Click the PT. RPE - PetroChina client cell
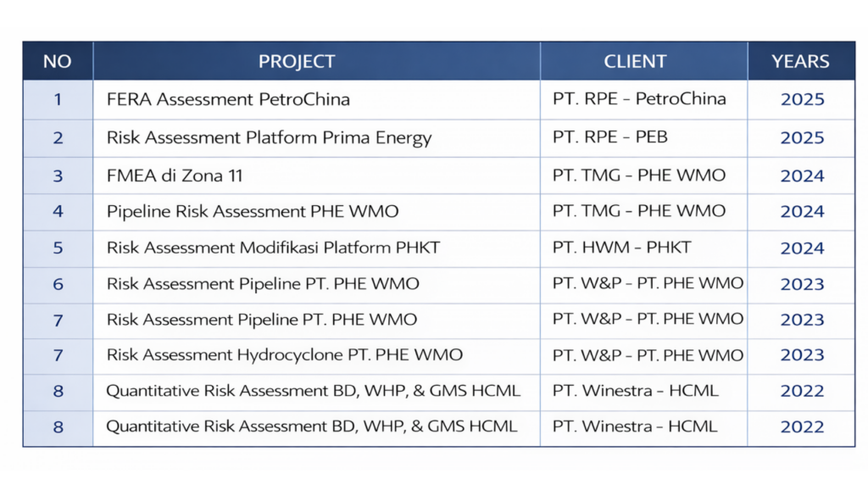This screenshot has width=868, height=496. (639, 99)
